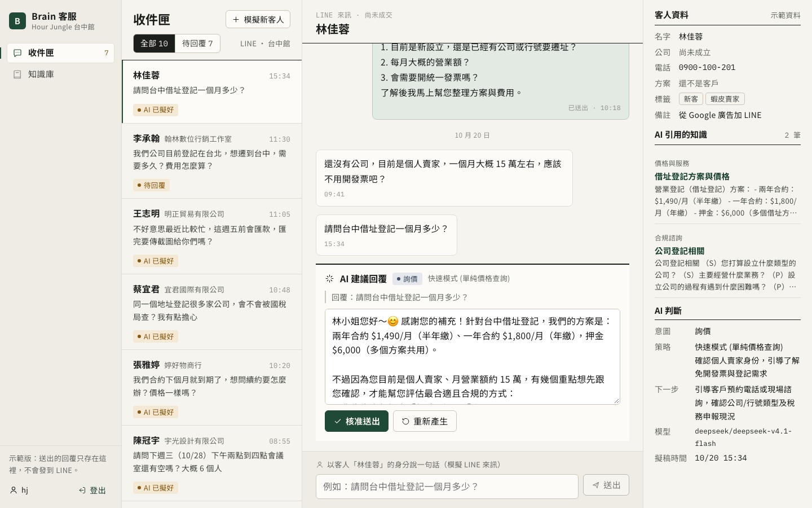Click the date separator 10 月 20 日
The width and height of the screenshot is (812, 508).
(473, 135)
